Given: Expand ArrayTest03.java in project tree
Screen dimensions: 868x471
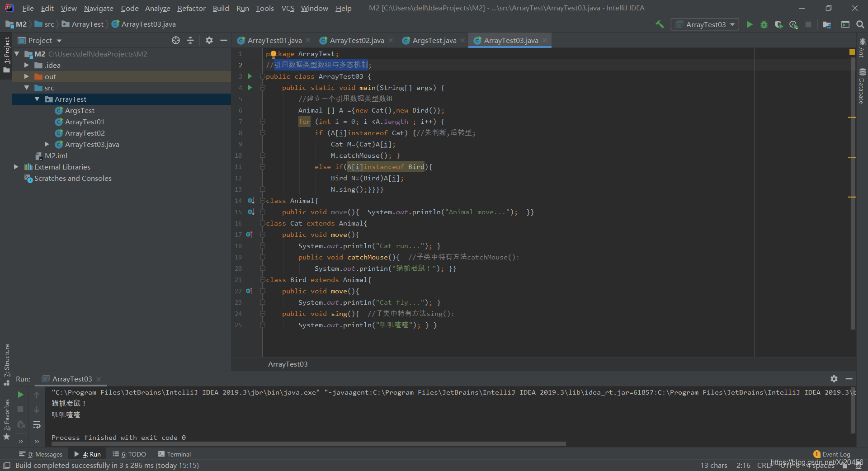Looking at the screenshot, I should coord(47,144).
